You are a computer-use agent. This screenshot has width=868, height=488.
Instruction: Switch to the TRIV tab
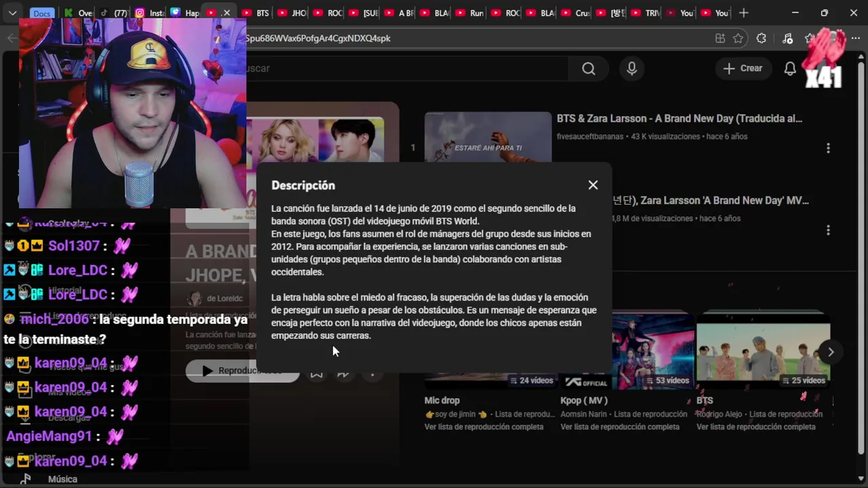click(x=646, y=13)
